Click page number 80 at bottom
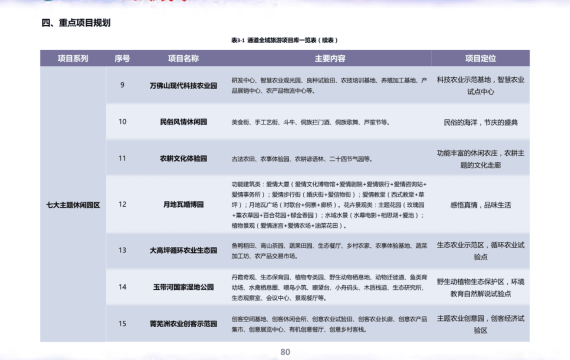Screen dimensions: 570x360 click(x=285, y=352)
